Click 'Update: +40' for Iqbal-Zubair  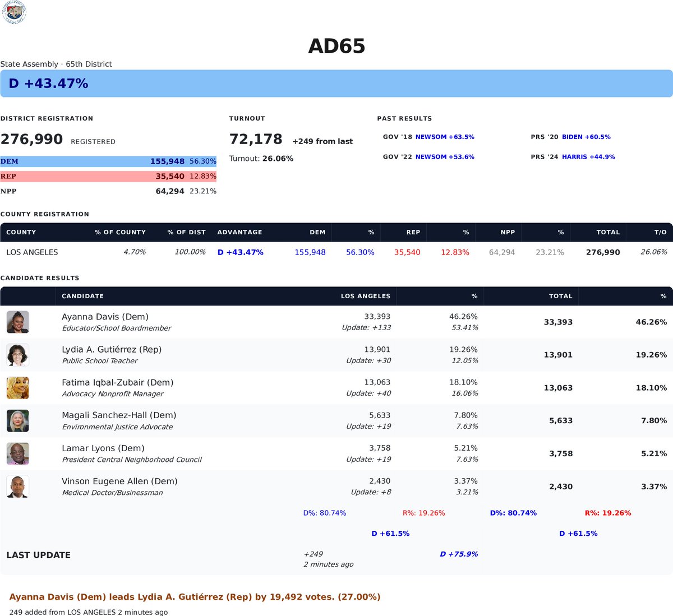[368, 393]
